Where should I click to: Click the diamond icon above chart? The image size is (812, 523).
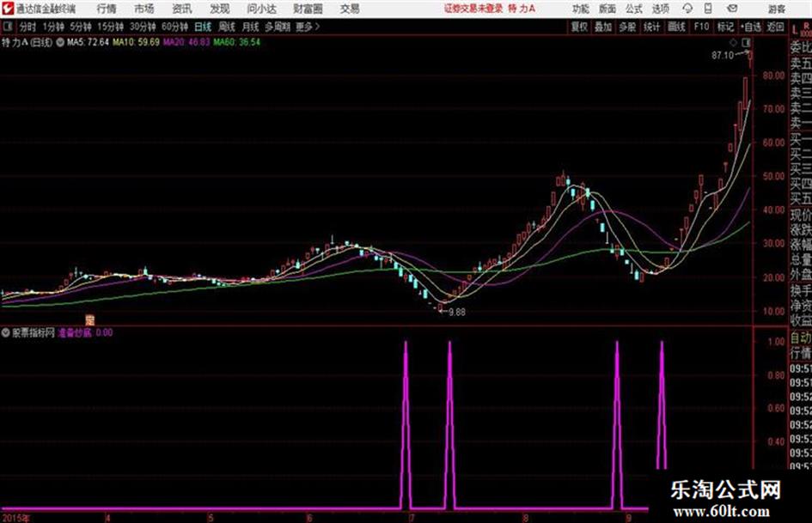click(733, 42)
